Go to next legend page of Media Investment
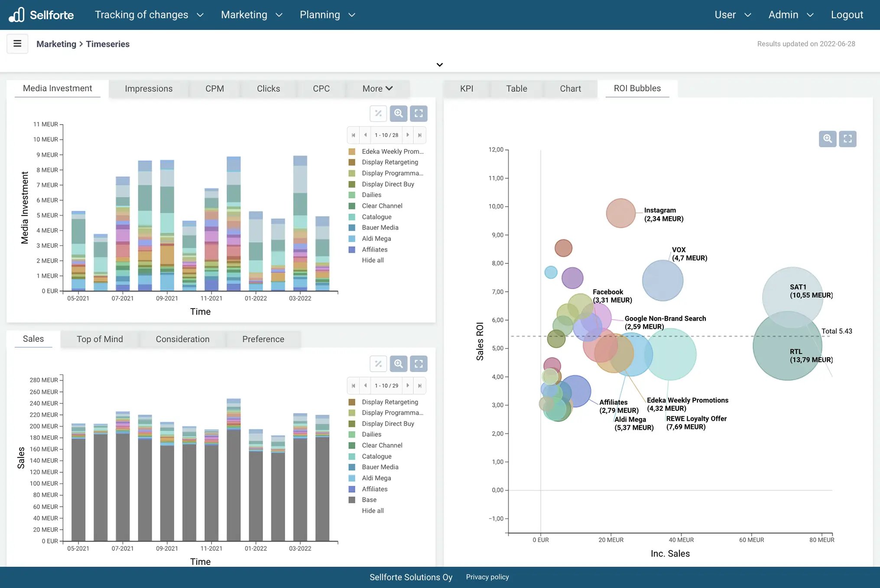The image size is (880, 588). click(408, 135)
